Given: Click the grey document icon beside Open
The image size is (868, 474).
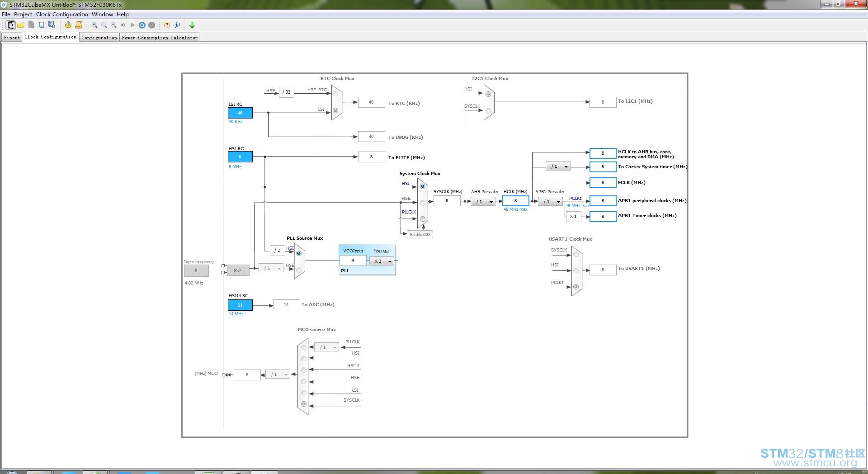Looking at the screenshot, I should (31, 25).
